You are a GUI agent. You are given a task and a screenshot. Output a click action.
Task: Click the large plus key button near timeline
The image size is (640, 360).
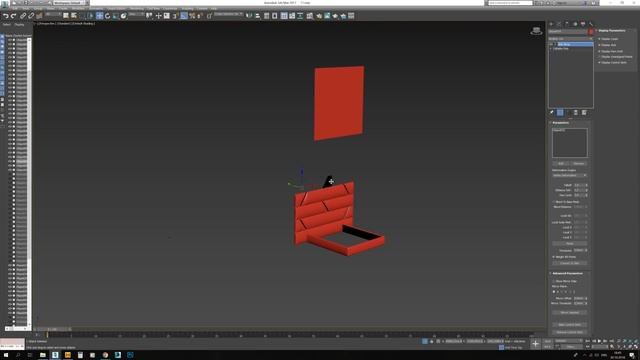(x=535, y=344)
